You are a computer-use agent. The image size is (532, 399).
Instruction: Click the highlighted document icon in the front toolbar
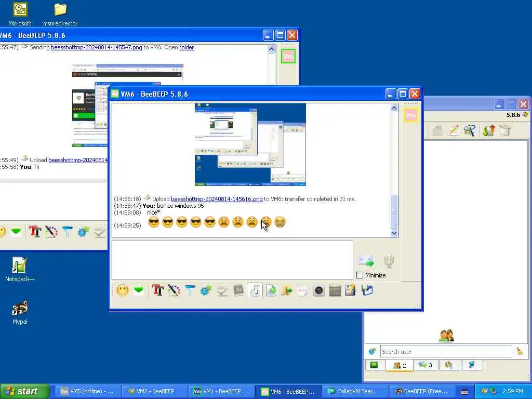[x=255, y=290]
